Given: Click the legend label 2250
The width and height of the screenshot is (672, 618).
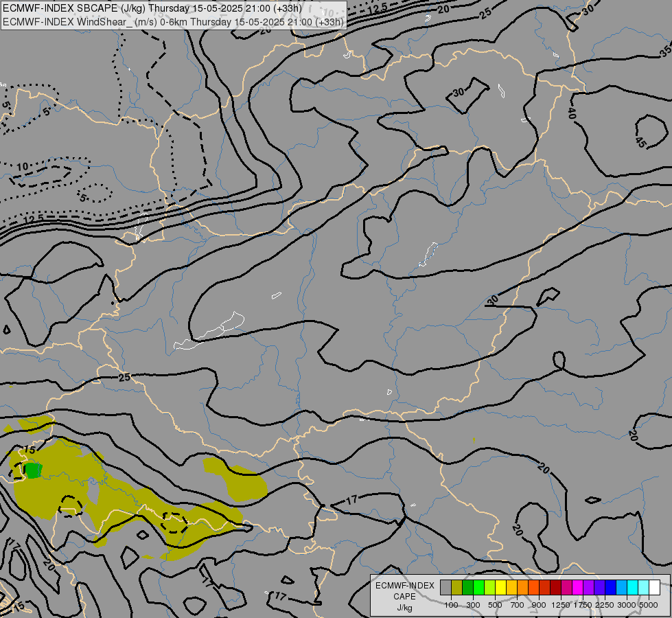Looking at the screenshot, I should pyautogui.click(x=605, y=605).
